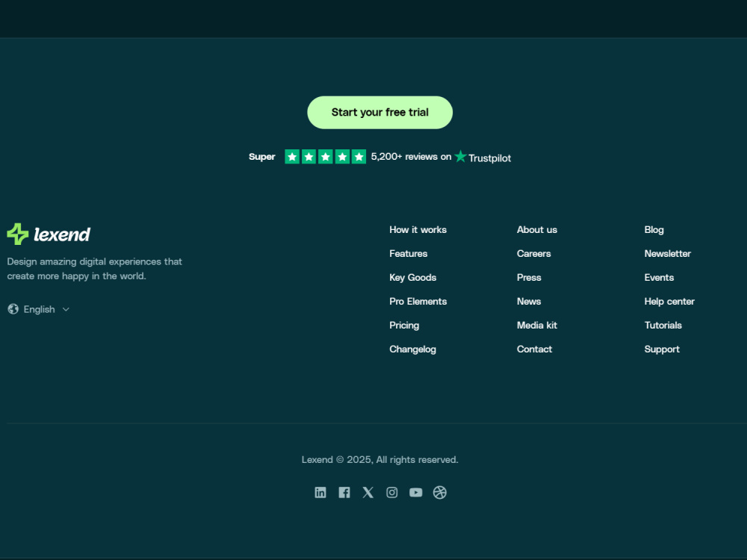
Task: Go to the Events page
Action: click(659, 277)
